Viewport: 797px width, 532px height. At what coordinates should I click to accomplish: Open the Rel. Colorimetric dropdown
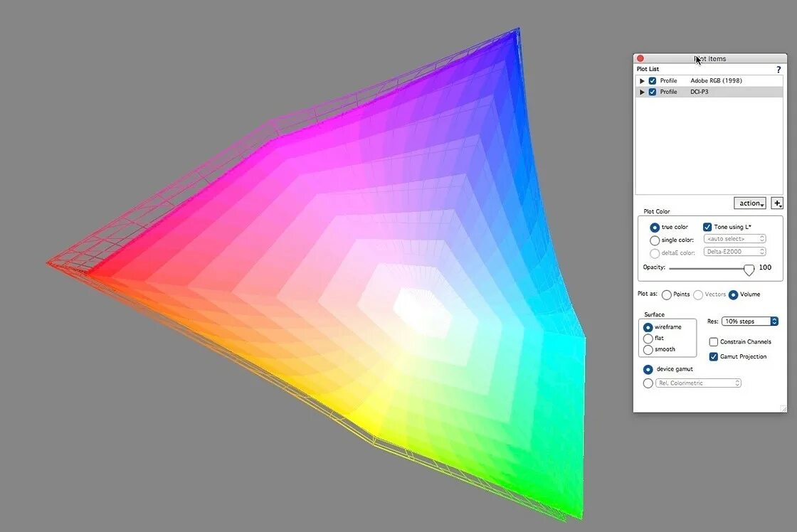698,383
